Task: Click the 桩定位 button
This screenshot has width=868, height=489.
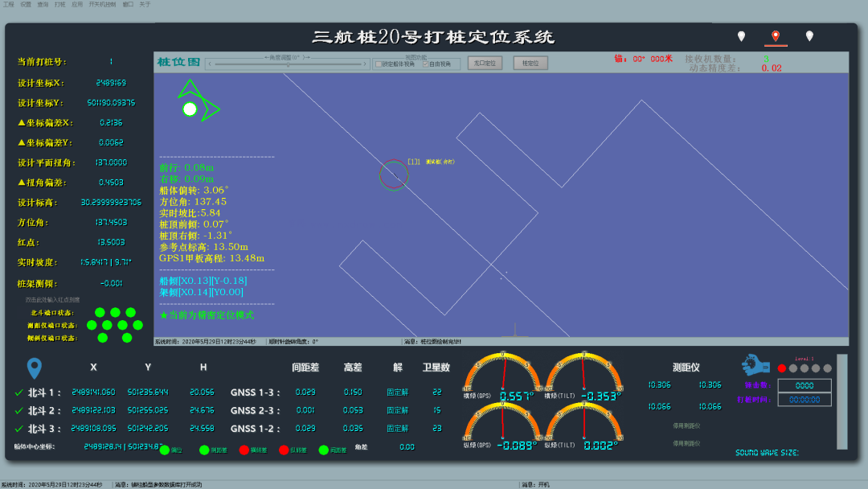Action: pyautogui.click(x=530, y=63)
